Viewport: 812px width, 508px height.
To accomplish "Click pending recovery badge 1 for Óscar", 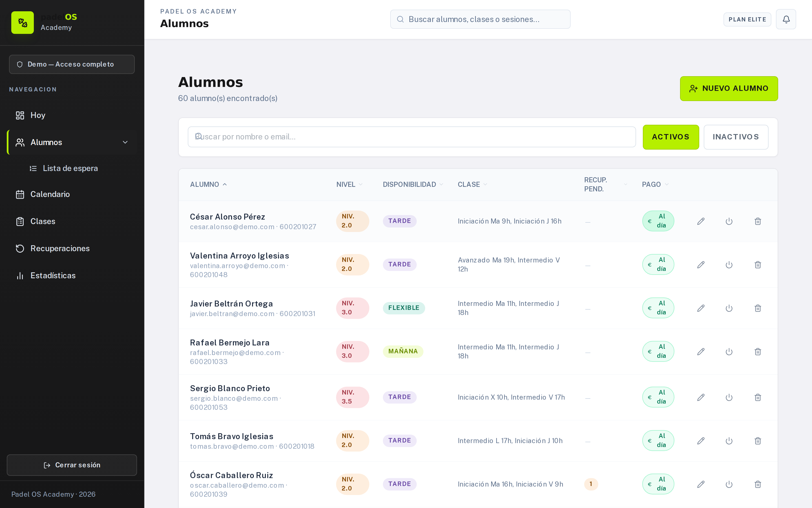I will click(591, 484).
